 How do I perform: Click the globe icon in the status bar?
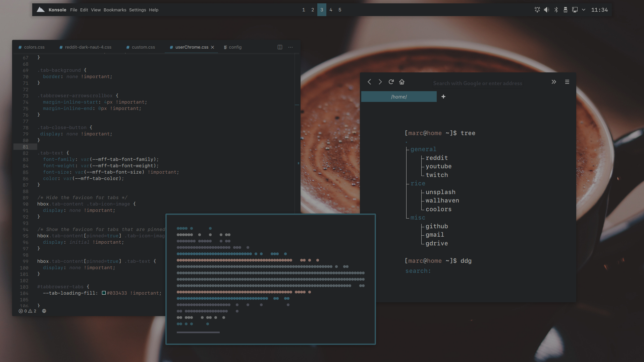pyautogui.click(x=44, y=311)
